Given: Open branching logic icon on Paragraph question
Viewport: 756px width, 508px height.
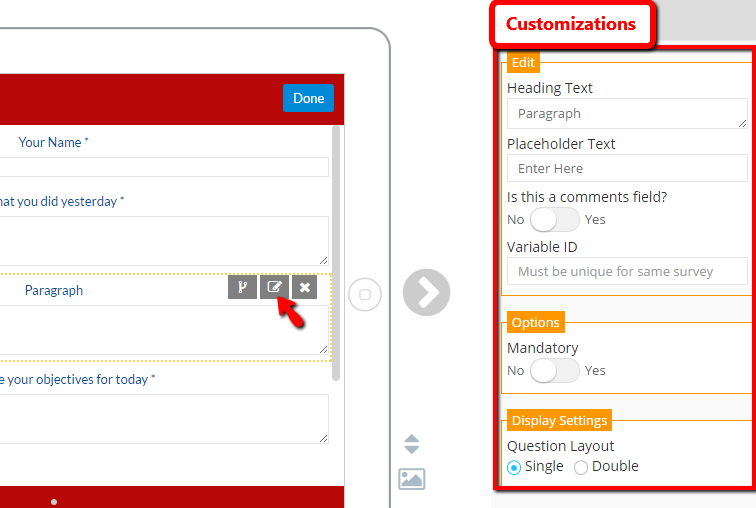Looking at the screenshot, I should [242, 287].
